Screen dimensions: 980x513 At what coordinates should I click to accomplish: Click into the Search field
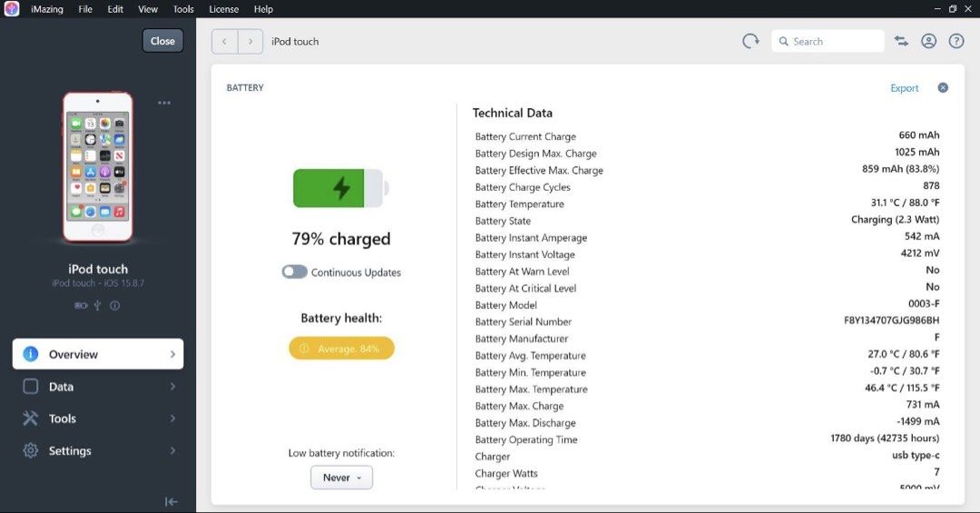(x=828, y=41)
